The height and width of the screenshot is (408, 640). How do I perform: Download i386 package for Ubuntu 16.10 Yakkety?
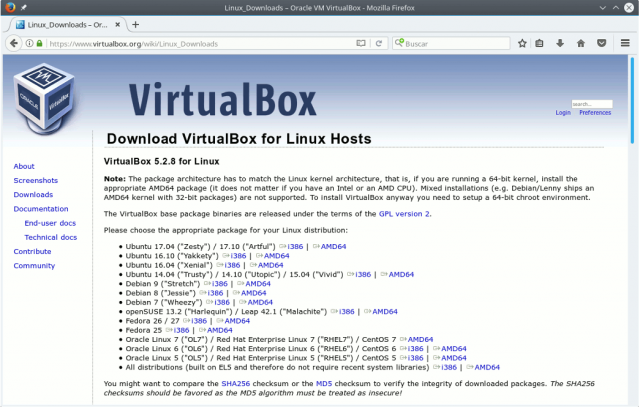[x=238, y=256]
